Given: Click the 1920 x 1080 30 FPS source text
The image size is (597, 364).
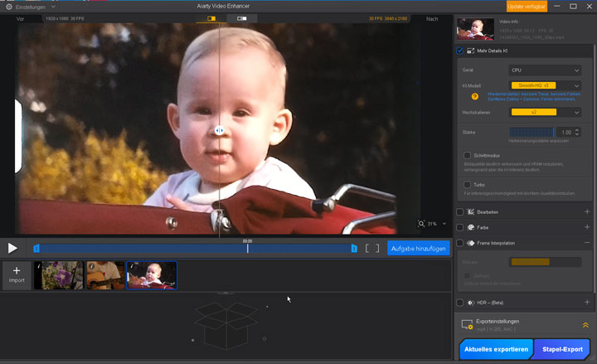Looking at the screenshot, I should (x=65, y=18).
